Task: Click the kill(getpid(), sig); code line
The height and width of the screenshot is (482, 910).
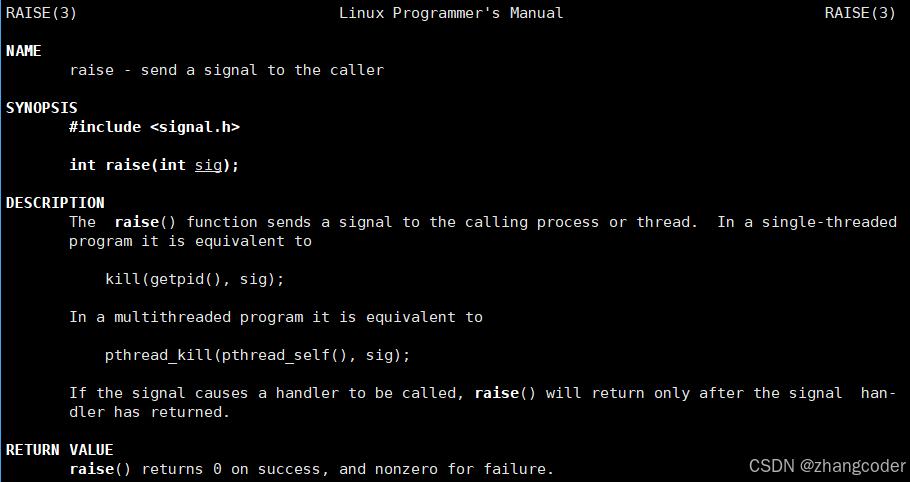Action: pos(194,280)
